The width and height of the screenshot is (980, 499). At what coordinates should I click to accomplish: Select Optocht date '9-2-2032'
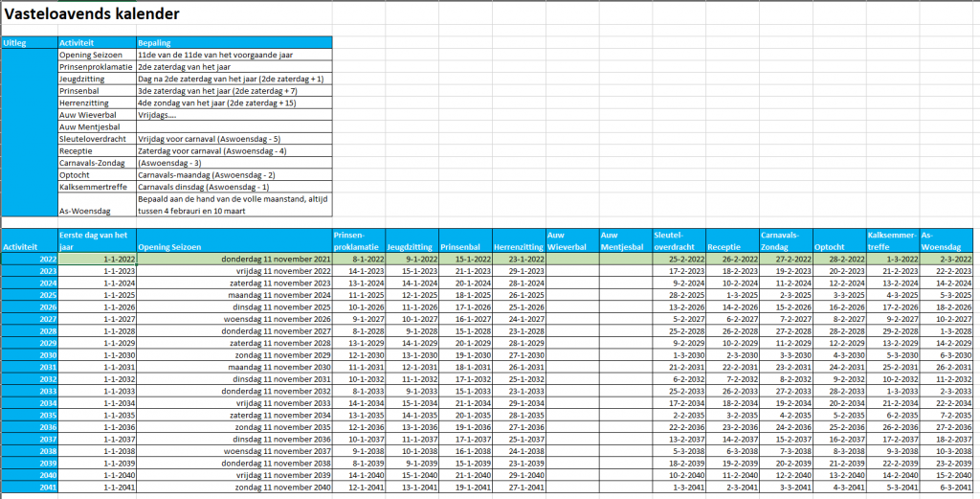pos(840,379)
